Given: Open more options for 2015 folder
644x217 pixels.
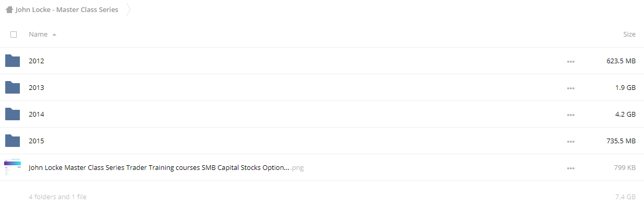Looking at the screenshot, I should [x=570, y=142].
